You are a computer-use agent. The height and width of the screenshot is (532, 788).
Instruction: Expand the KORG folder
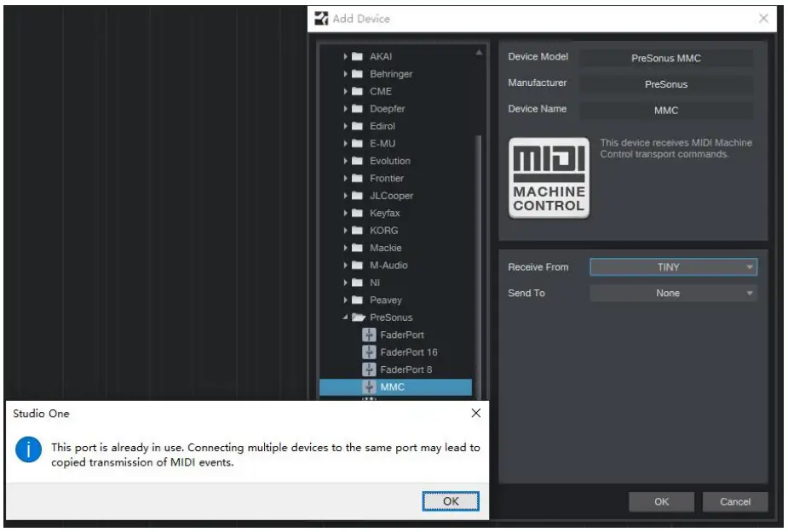(345, 231)
